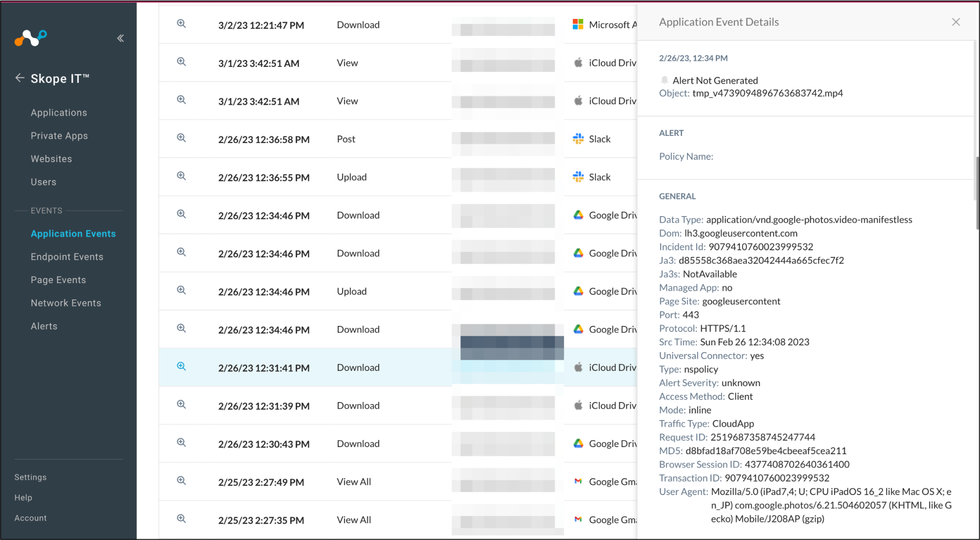Click the Slack icon on the Post event row

(x=578, y=138)
